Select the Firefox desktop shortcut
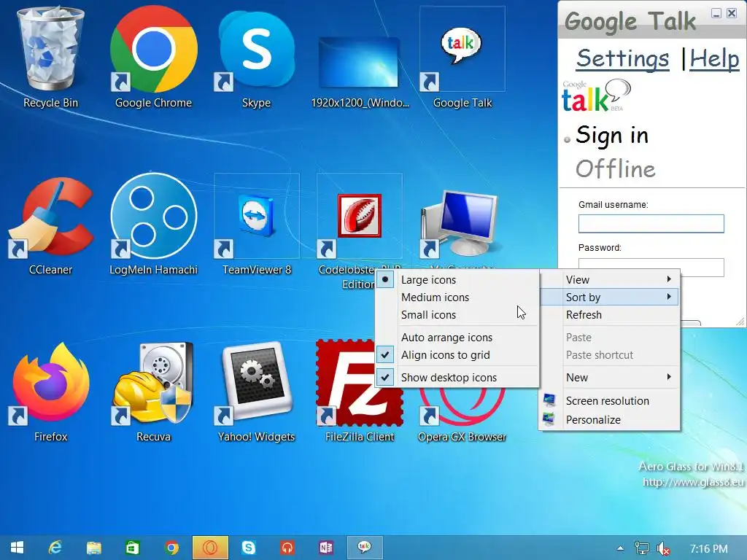The width and height of the screenshot is (747, 560). point(50,392)
